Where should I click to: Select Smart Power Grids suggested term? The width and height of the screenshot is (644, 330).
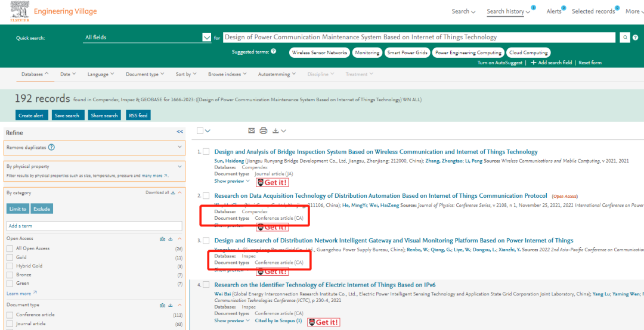407,52
